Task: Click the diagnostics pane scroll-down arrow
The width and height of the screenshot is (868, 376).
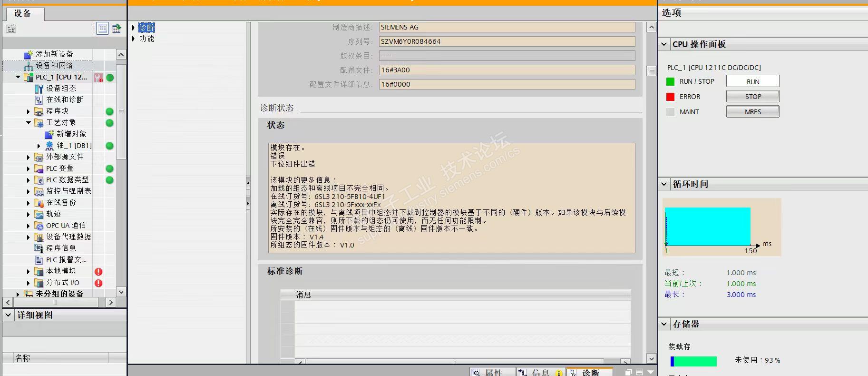Action: 651,358
